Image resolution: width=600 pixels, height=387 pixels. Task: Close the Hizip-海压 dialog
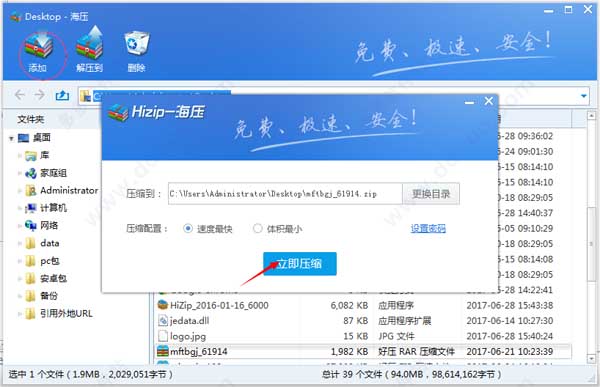(x=489, y=101)
